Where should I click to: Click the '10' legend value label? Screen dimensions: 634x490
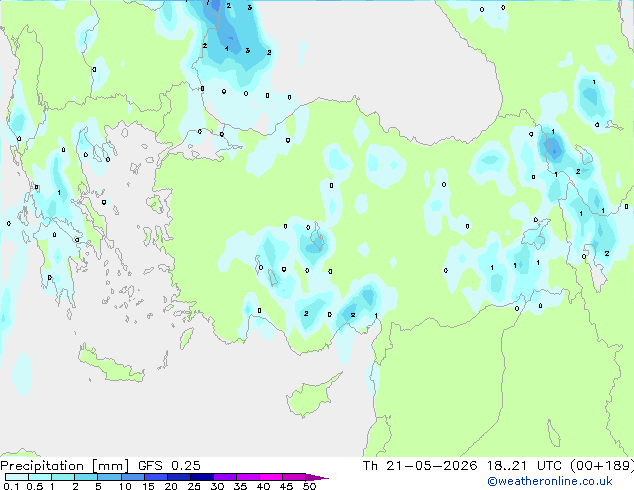[125, 486]
